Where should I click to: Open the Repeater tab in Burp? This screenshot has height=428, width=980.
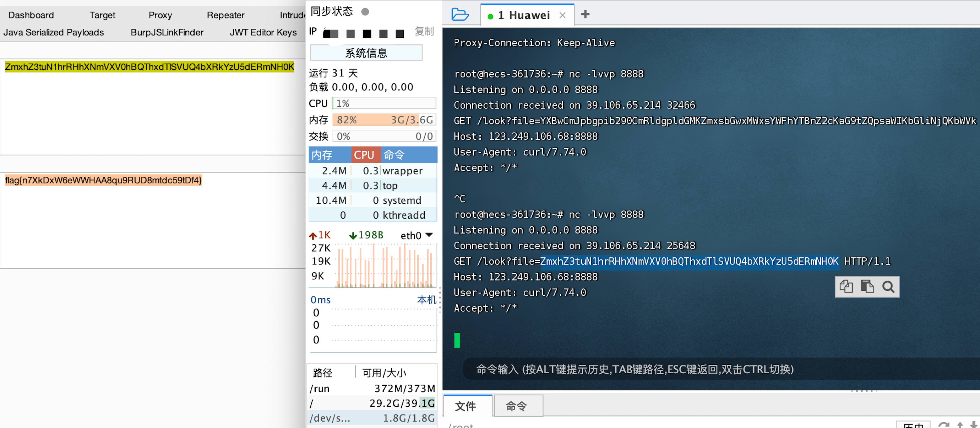coord(225,15)
